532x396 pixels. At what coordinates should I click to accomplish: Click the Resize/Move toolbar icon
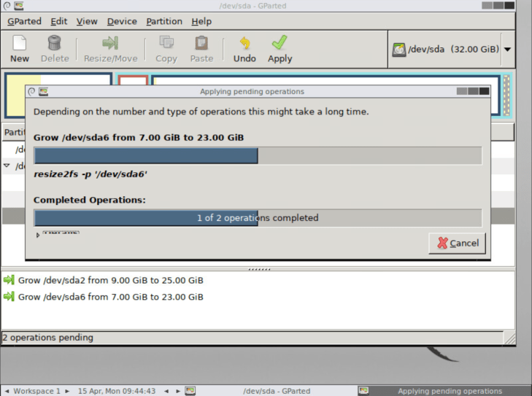coord(110,44)
